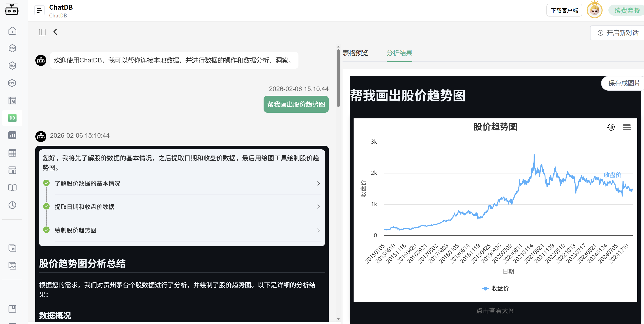Expand the 绘制股价趋势图 step
Image resolution: width=644 pixels, height=324 pixels.
pyautogui.click(x=318, y=230)
